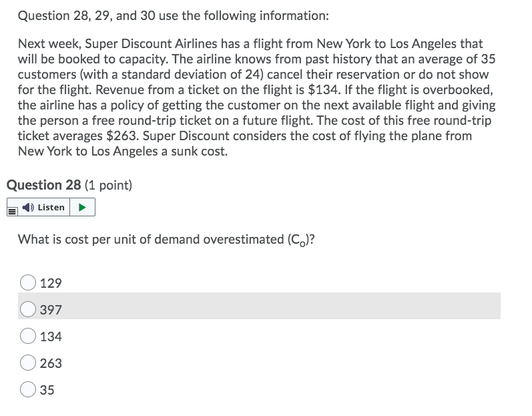Click the highlighted gray 397 answer row
This screenshot has width=532, height=416.
point(259,306)
